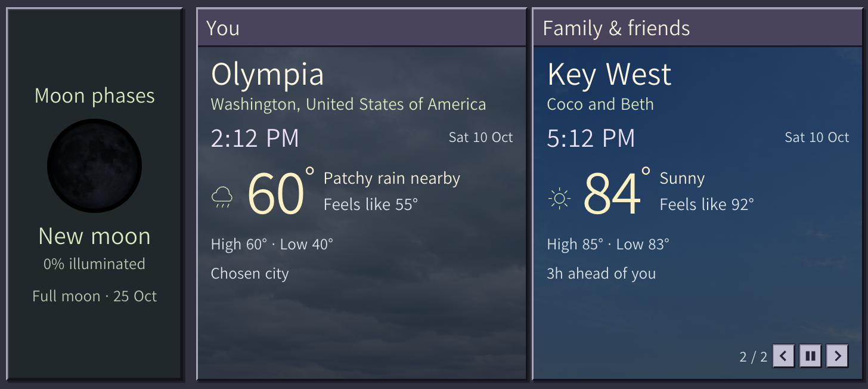The height and width of the screenshot is (389, 868).
Task: Click the Full moon 25 Oct text
Action: [x=95, y=297]
